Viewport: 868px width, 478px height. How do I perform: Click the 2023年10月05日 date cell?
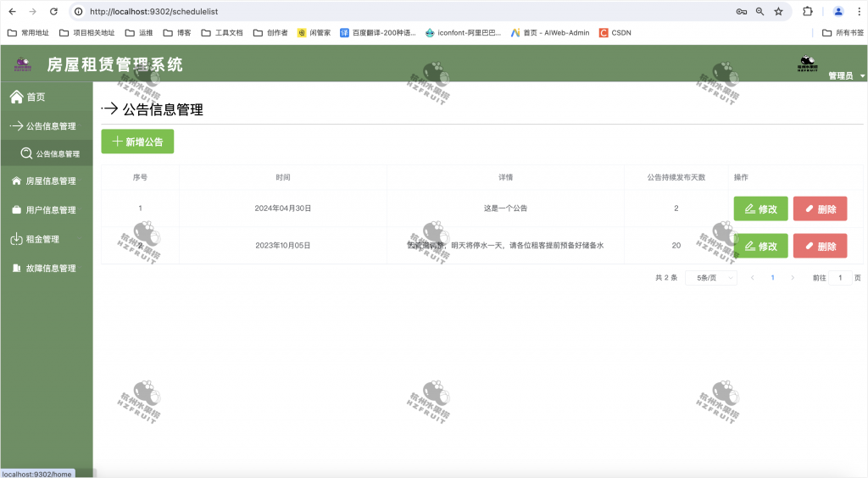[x=283, y=246]
